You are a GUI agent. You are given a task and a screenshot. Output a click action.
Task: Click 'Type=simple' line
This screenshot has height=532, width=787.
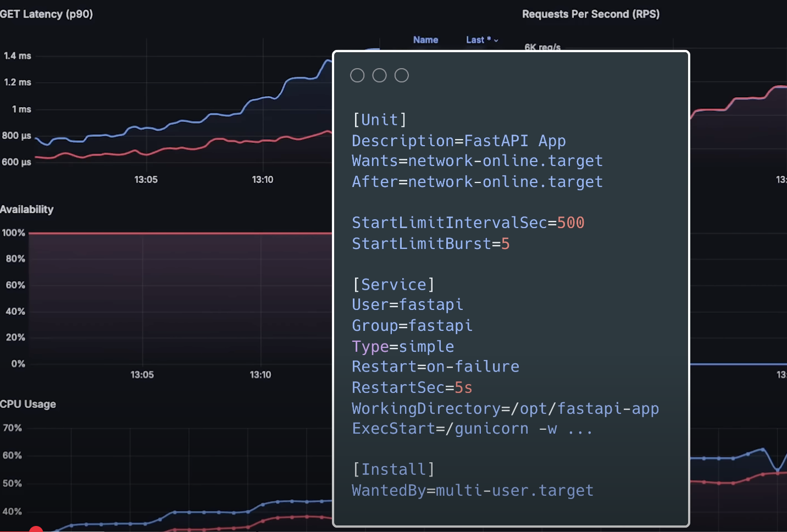(x=403, y=347)
